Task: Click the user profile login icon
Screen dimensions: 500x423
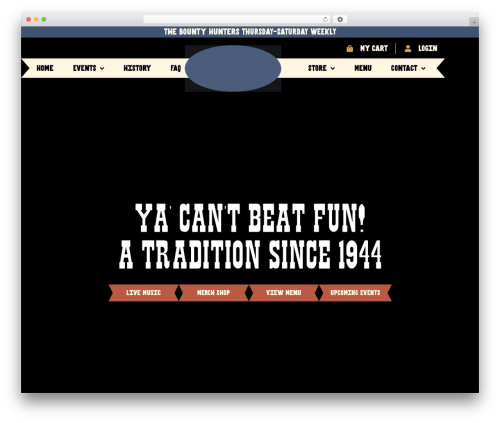Action: pos(408,49)
